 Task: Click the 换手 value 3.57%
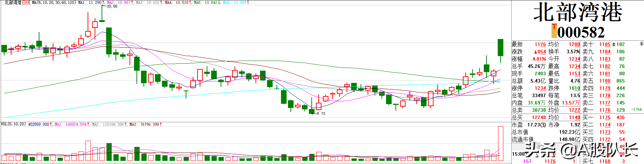click(573, 52)
